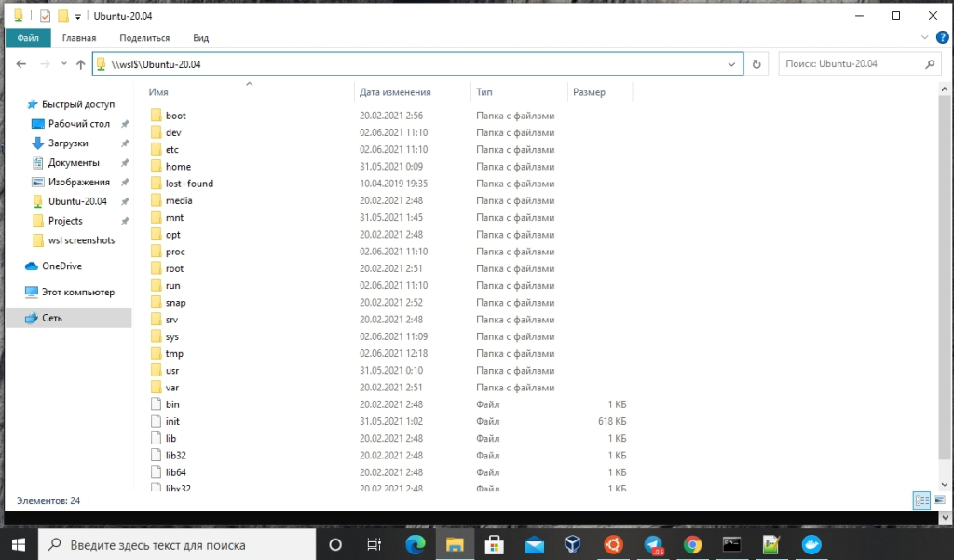Expand the address bar history dropdown
Image resolution: width=954 pixels, height=560 pixels.
pos(731,64)
